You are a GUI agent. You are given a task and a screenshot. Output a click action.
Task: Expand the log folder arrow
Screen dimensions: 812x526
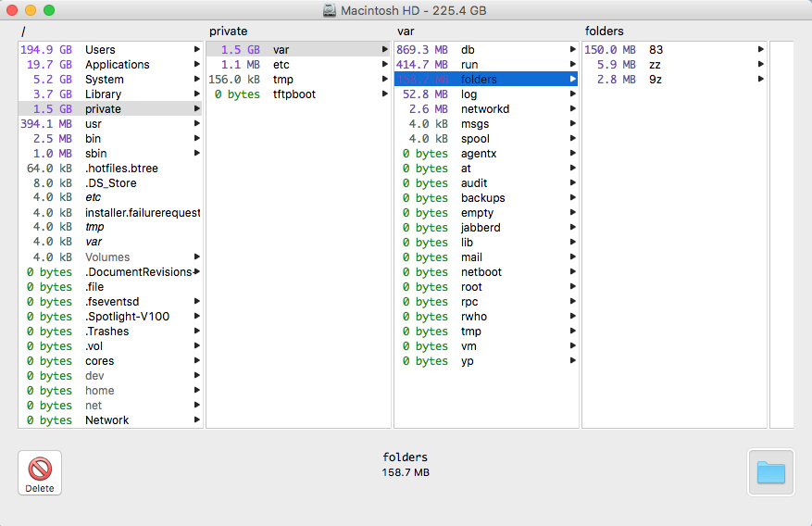point(573,94)
